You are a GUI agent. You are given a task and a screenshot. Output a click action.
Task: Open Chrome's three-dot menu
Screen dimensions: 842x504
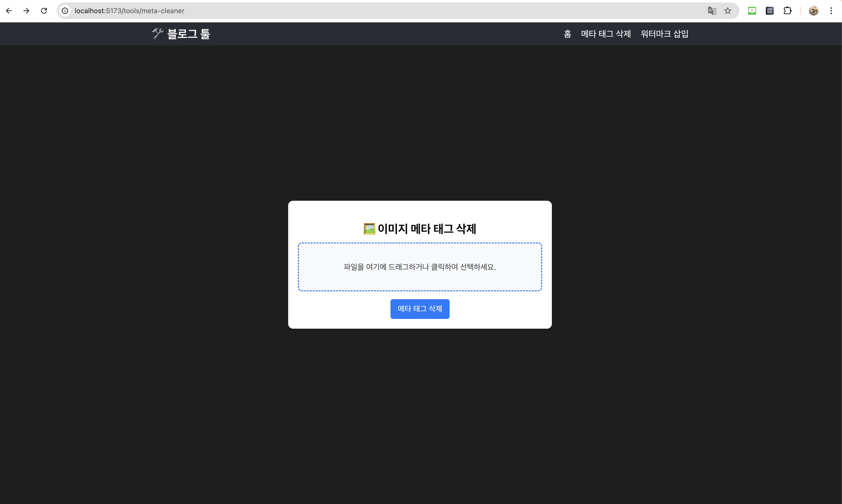[x=831, y=10]
